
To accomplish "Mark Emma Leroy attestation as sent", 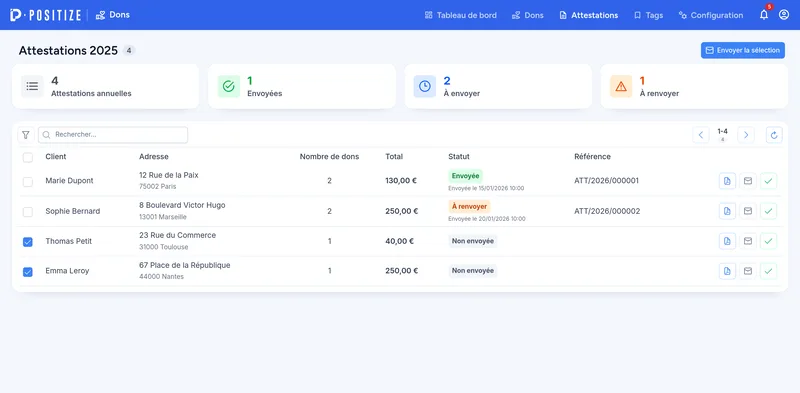I will [x=768, y=271].
